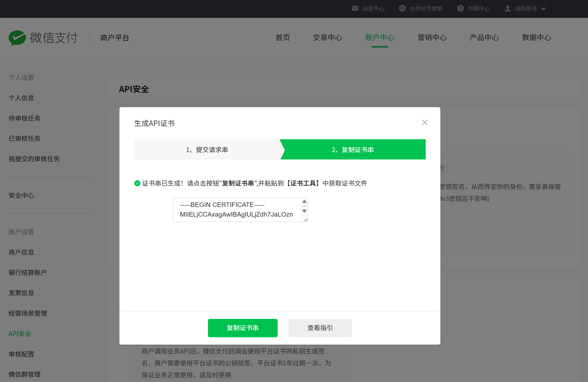Image resolution: width=588 pixels, height=382 pixels.
Task: Open 已审核任务 in the sidebar
Action: coord(25,138)
